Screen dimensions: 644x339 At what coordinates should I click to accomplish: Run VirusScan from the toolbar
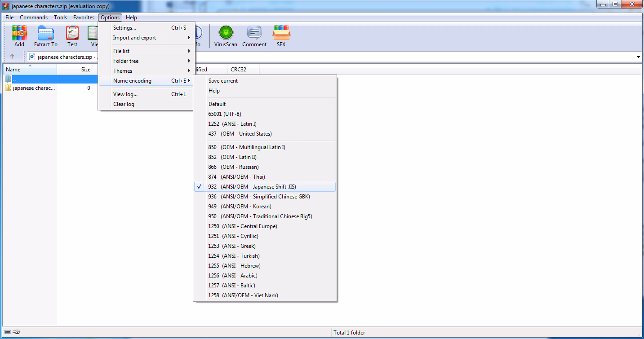(x=226, y=36)
